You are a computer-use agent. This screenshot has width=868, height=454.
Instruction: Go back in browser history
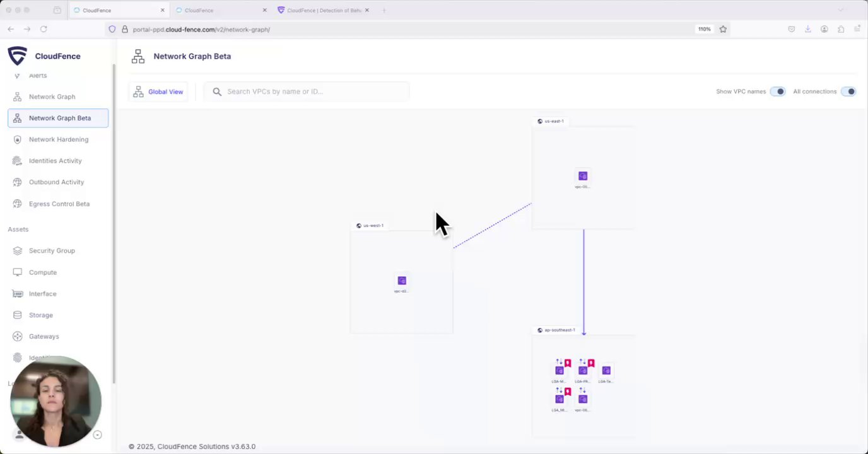(11, 29)
